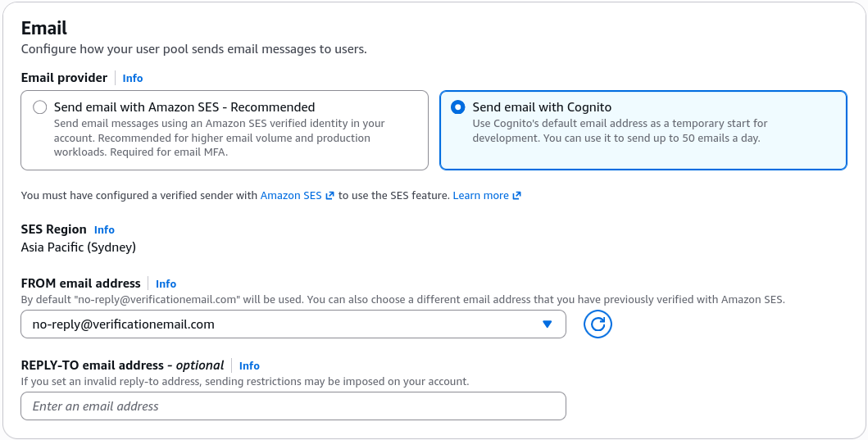
Task: Click the Email section heading
Action: tap(44, 28)
